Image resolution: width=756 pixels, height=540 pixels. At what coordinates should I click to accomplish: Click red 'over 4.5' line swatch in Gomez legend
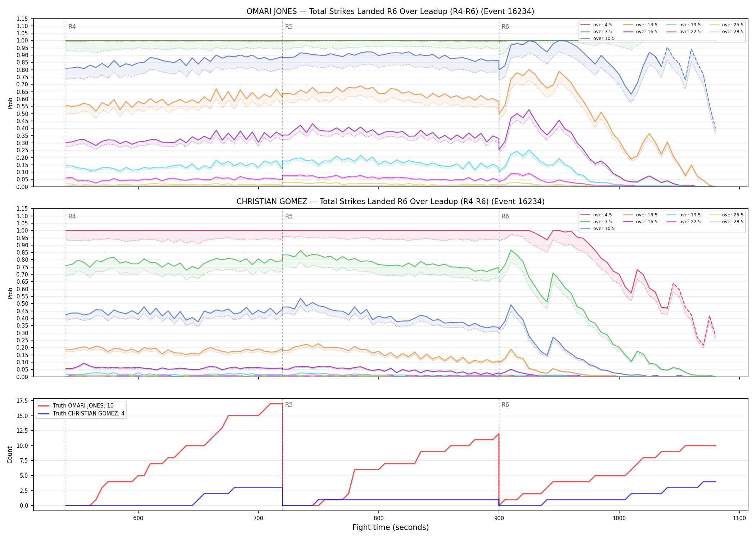585,215
